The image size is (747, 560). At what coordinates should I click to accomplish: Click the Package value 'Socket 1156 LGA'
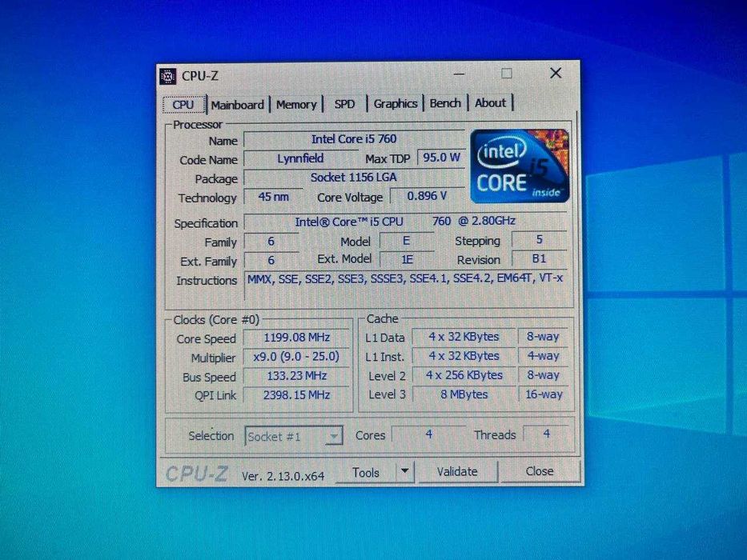(354, 177)
